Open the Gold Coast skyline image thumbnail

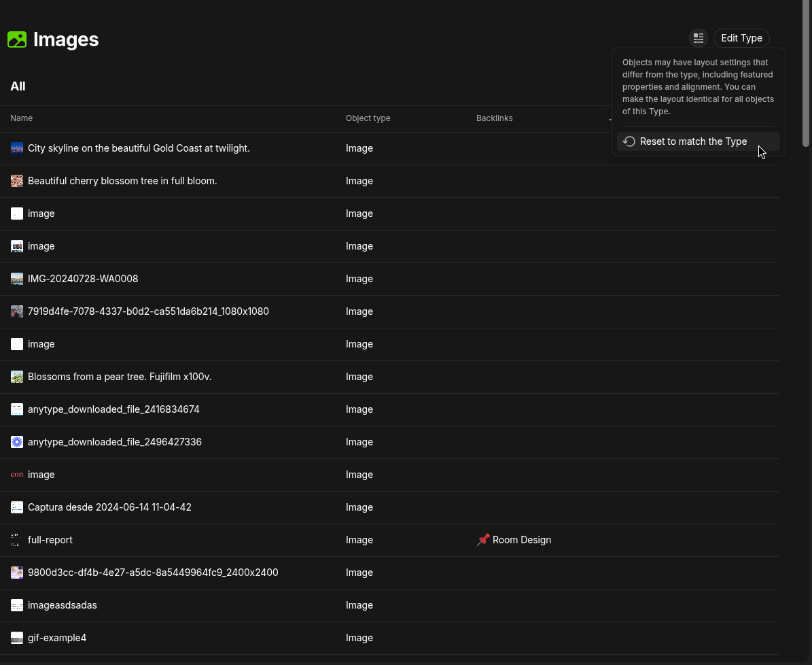[17, 148]
